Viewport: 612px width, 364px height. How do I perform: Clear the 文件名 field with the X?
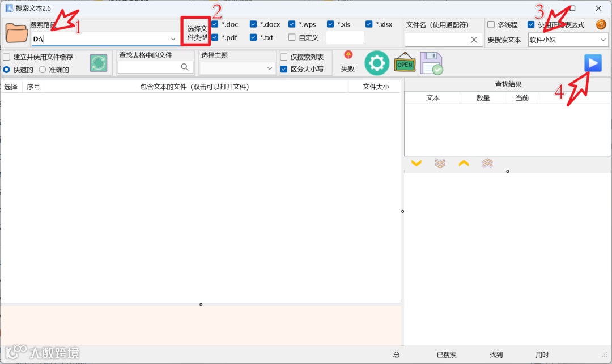474,40
